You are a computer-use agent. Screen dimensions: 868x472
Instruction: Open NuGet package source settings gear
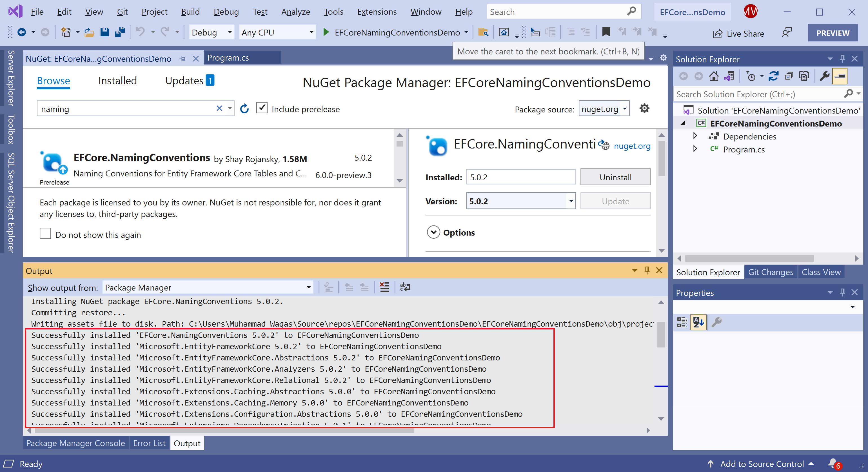[644, 108]
